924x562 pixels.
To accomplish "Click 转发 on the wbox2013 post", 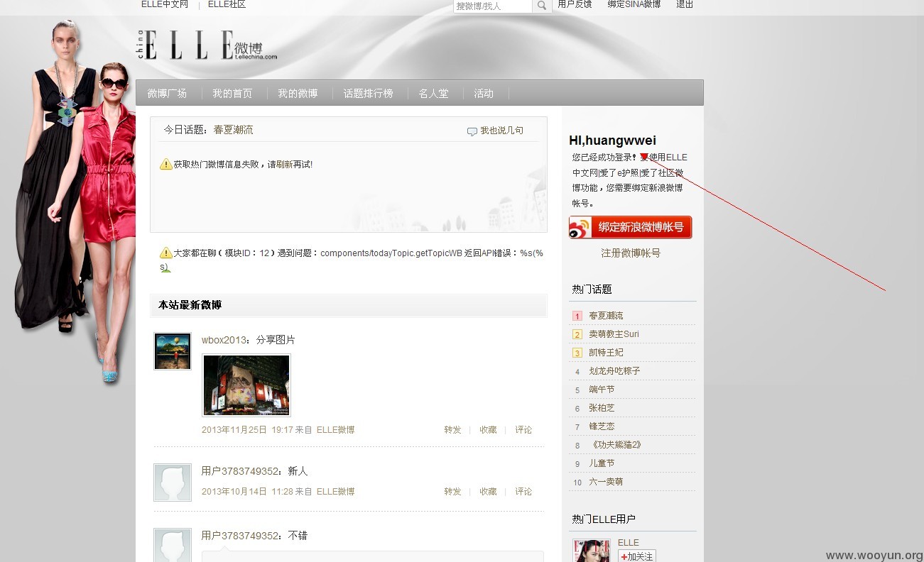I will 452,430.
